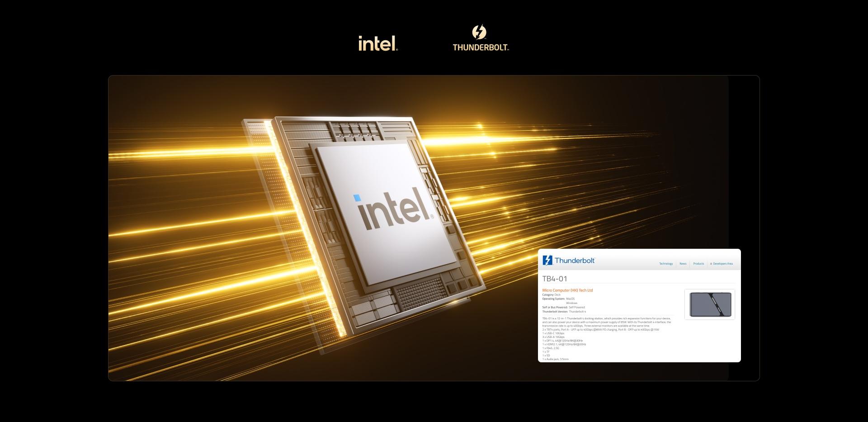
Task: Visit the Developers Area link
Action: [722, 264]
